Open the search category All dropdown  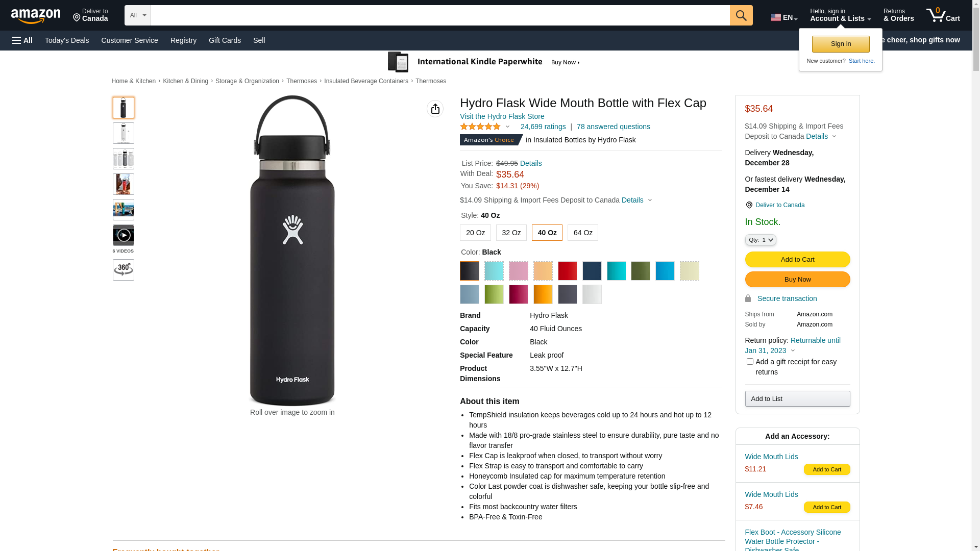coord(137,15)
